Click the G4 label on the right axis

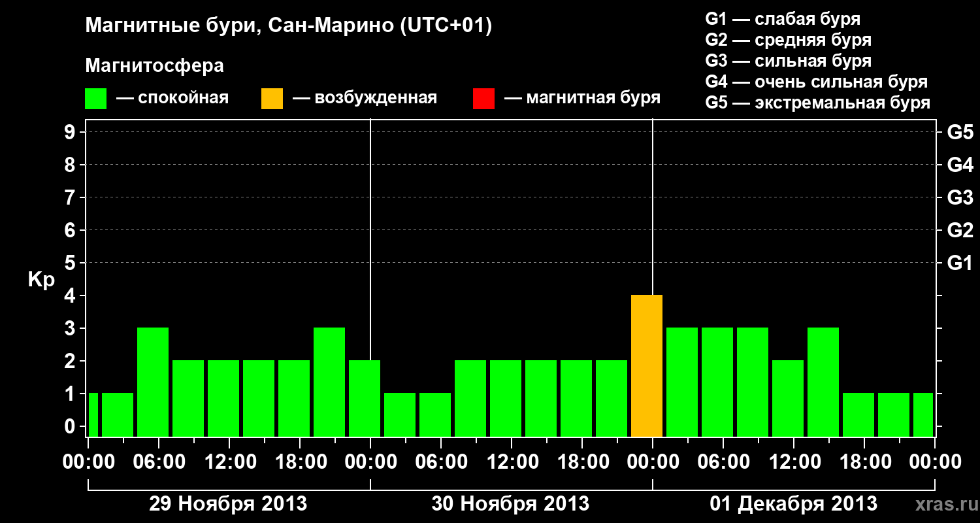(x=960, y=165)
